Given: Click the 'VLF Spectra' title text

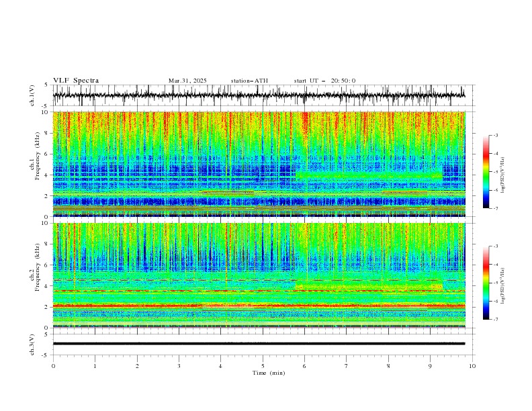Looking at the screenshot, I should [x=76, y=81].
